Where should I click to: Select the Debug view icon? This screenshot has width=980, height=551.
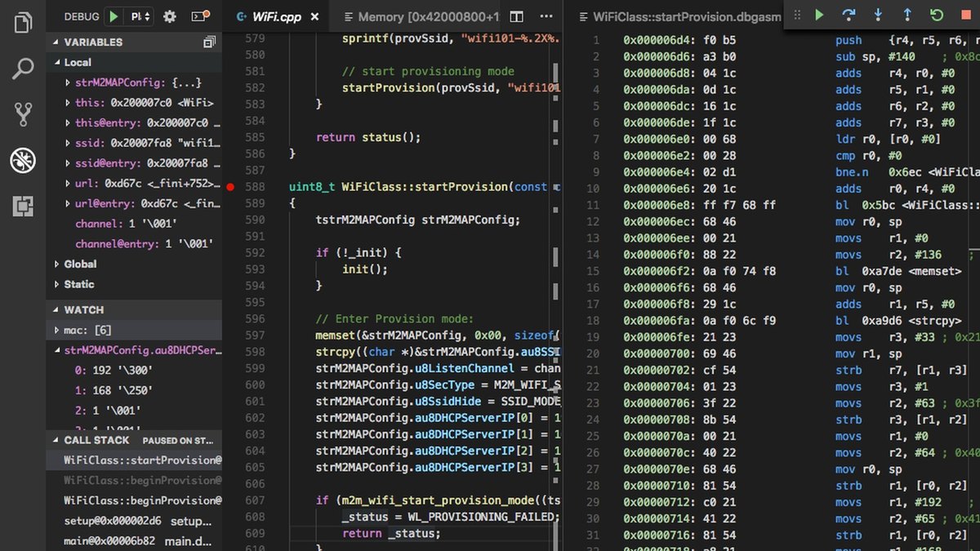23,161
